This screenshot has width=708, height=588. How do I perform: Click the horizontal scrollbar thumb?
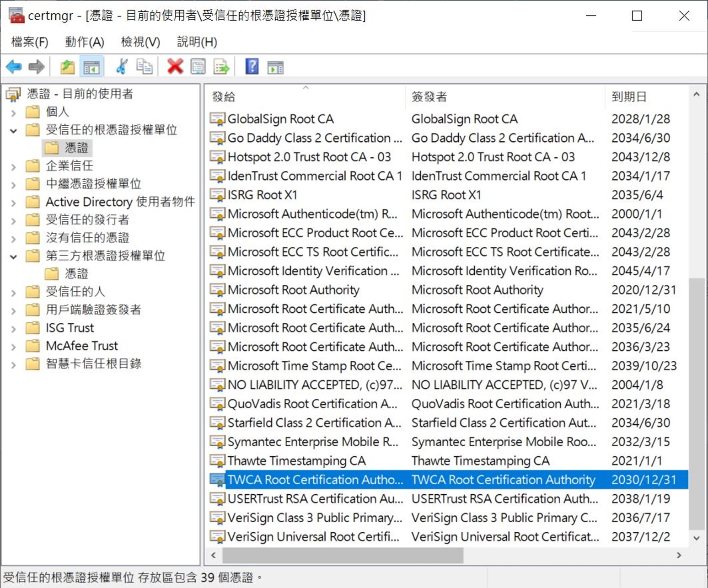[343, 555]
